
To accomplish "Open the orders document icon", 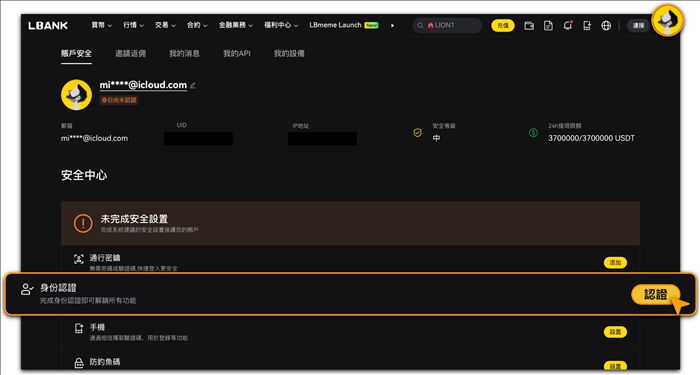I will click(x=548, y=25).
